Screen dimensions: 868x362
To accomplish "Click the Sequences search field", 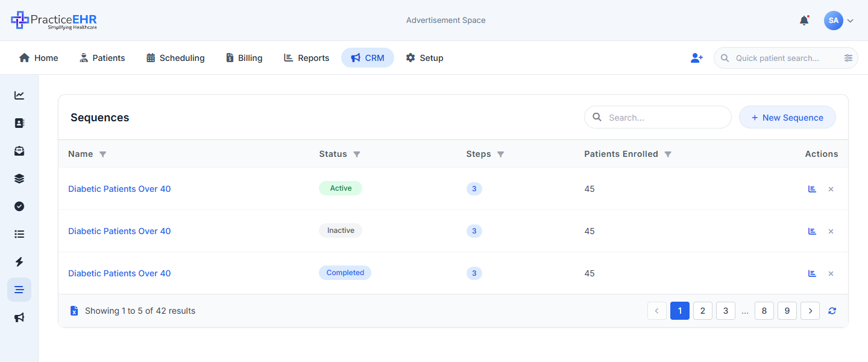I will [658, 117].
